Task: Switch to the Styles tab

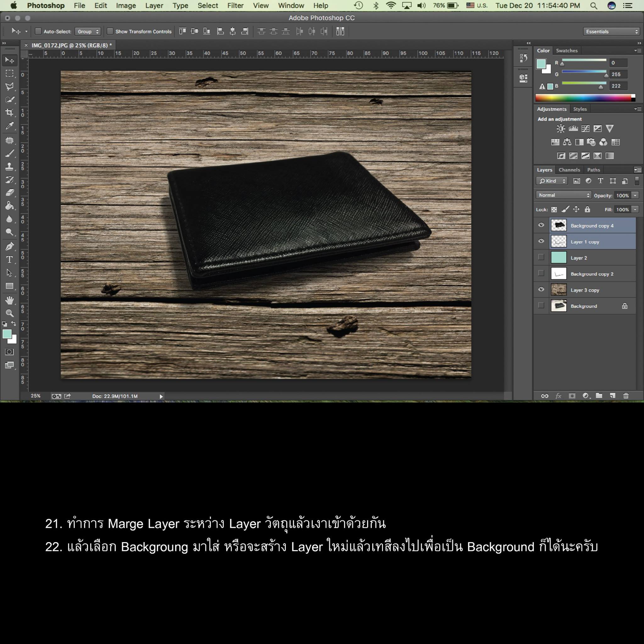Action: pyautogui.click(x=580, y=109)
